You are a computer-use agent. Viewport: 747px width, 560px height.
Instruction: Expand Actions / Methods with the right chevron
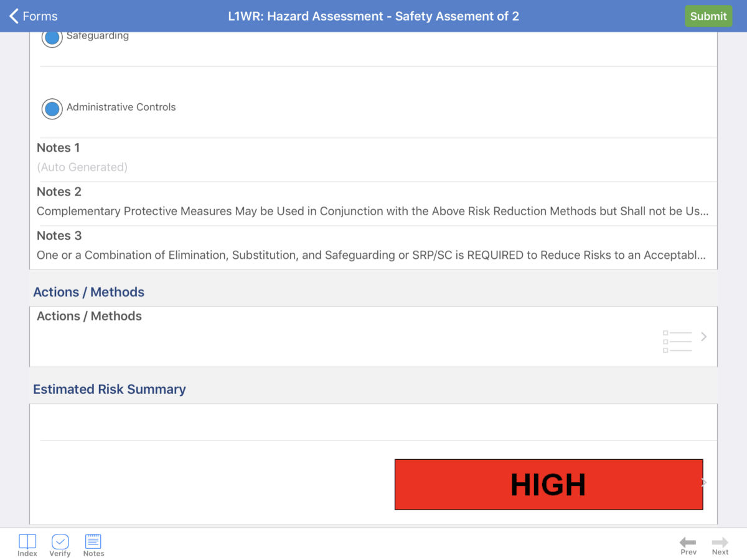(x=704, y=337)
